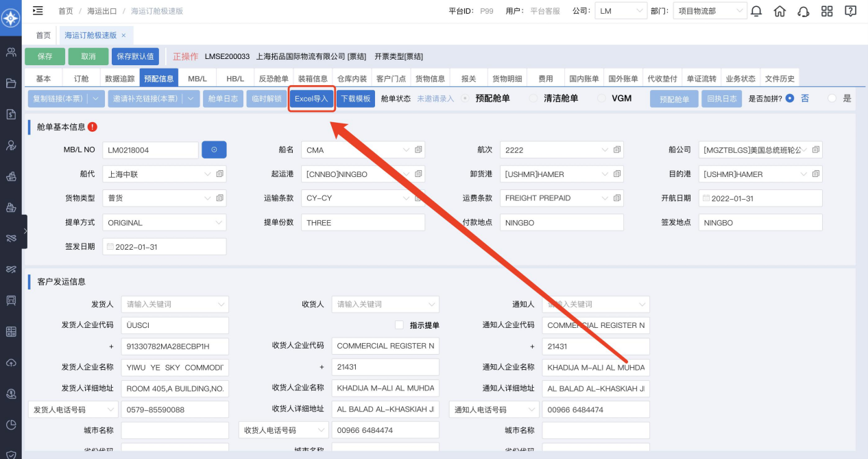The width and height of the screenshot is (868, 459).
Task: Open the four-square apps grid icon
Action: click(x=827, y=11)
